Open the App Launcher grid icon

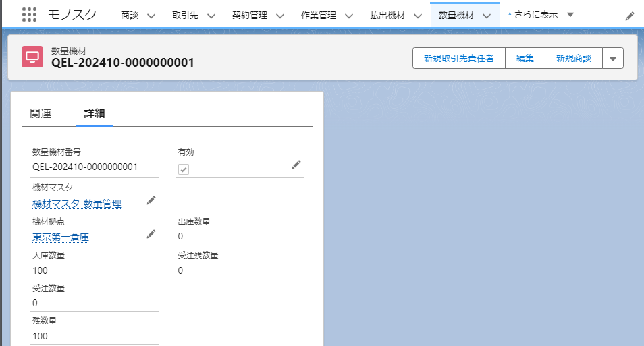(x=29, y=15)
